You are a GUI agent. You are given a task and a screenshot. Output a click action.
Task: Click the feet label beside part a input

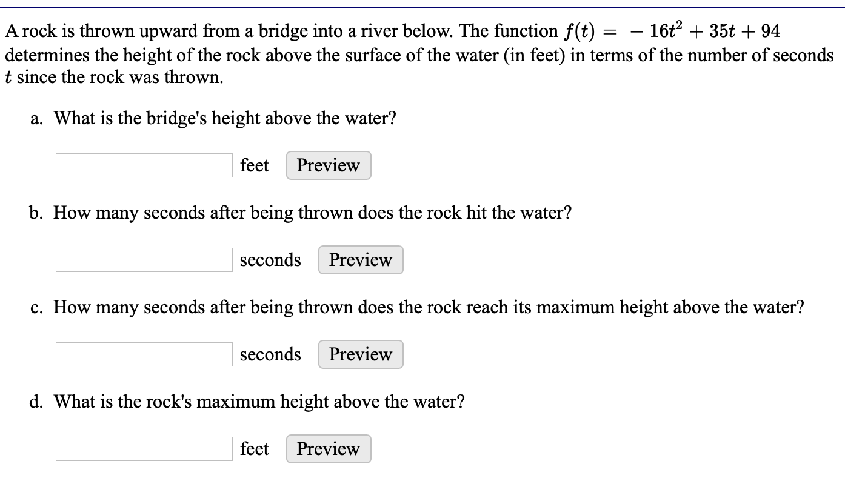pyautogui.click(x=255, y=165)
